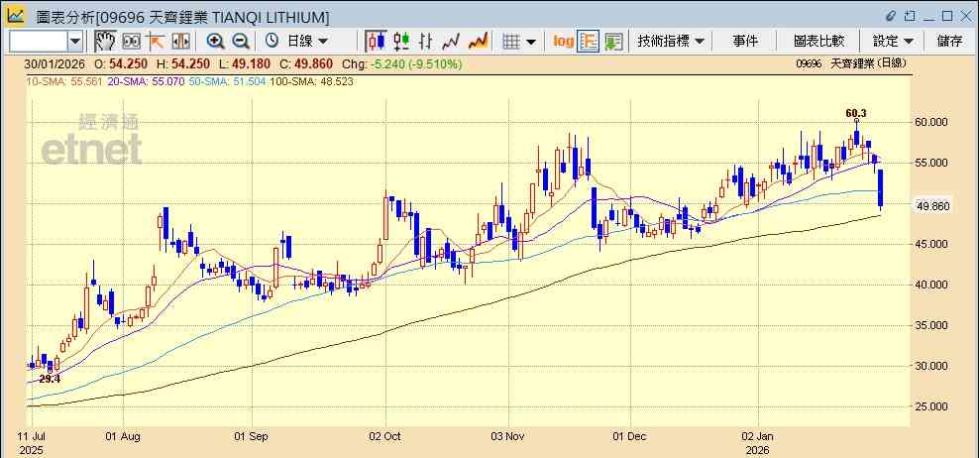Viewport: 980px width, 458px height.
Task: Click the 02 Oct date axis label
Action: tap(385, 435)
